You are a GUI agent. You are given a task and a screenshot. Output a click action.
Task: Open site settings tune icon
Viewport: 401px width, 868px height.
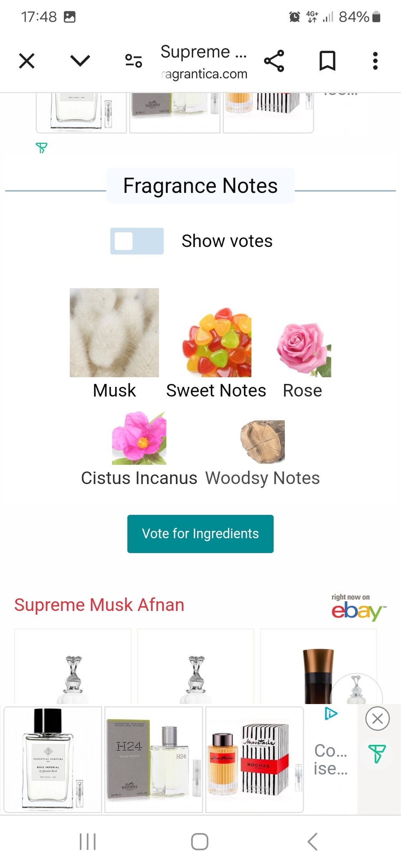(134, 61)
